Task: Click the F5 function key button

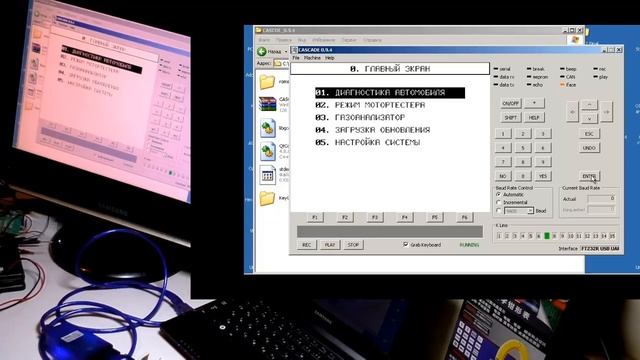Action: [x=435, y=217]
